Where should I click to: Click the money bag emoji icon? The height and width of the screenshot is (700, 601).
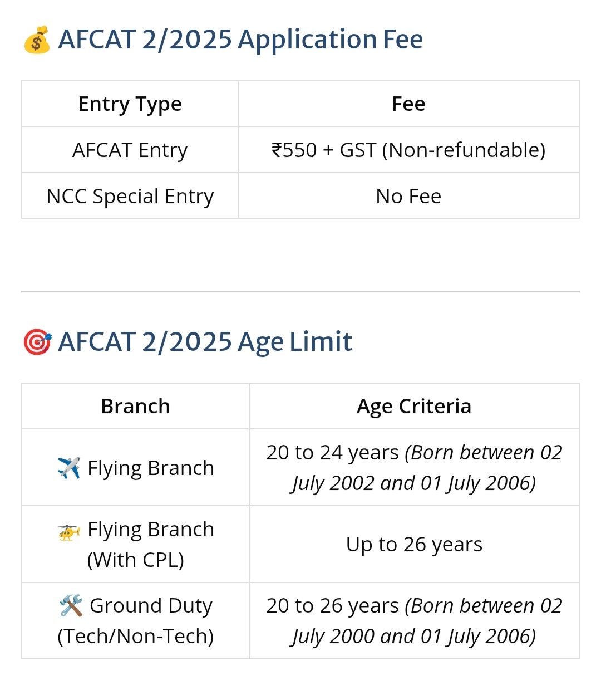(x=37, y=40)
